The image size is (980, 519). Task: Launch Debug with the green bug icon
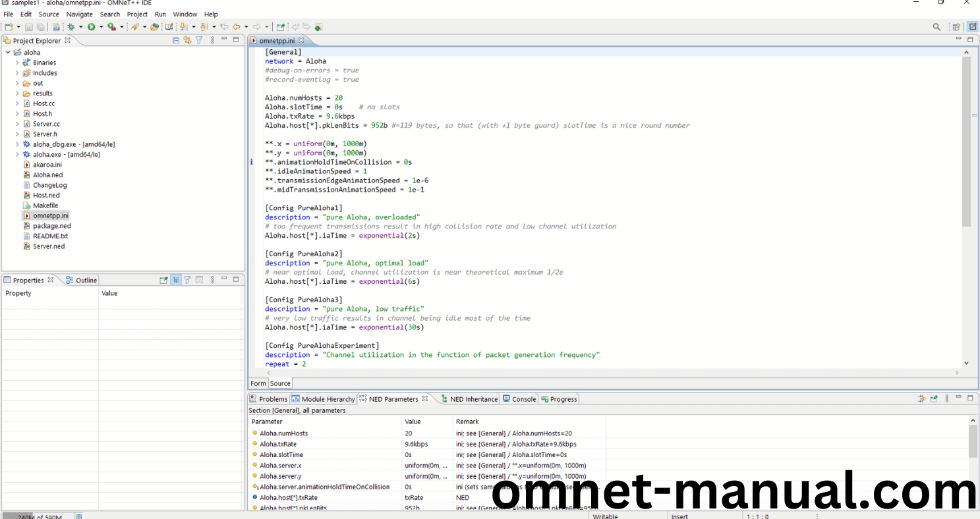tap(71, 27)
